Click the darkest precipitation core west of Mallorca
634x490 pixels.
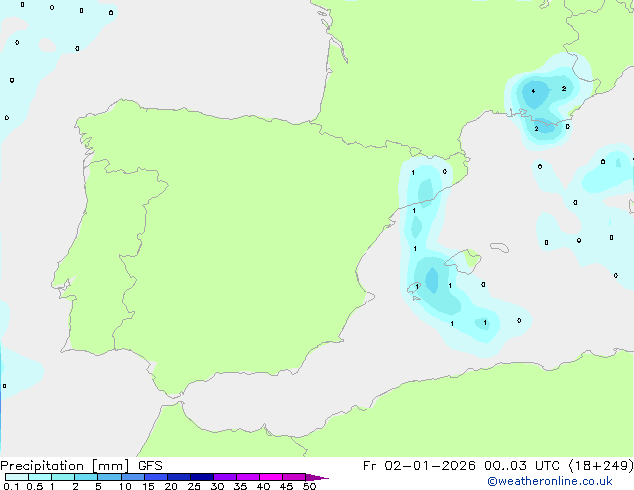tap(432, 280)
